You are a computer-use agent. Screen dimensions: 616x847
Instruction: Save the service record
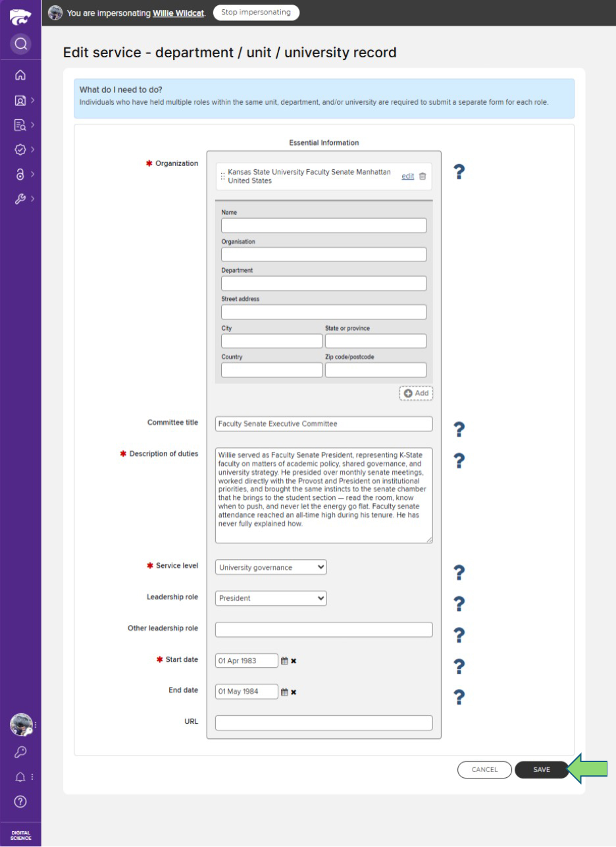tap(542, 769)
